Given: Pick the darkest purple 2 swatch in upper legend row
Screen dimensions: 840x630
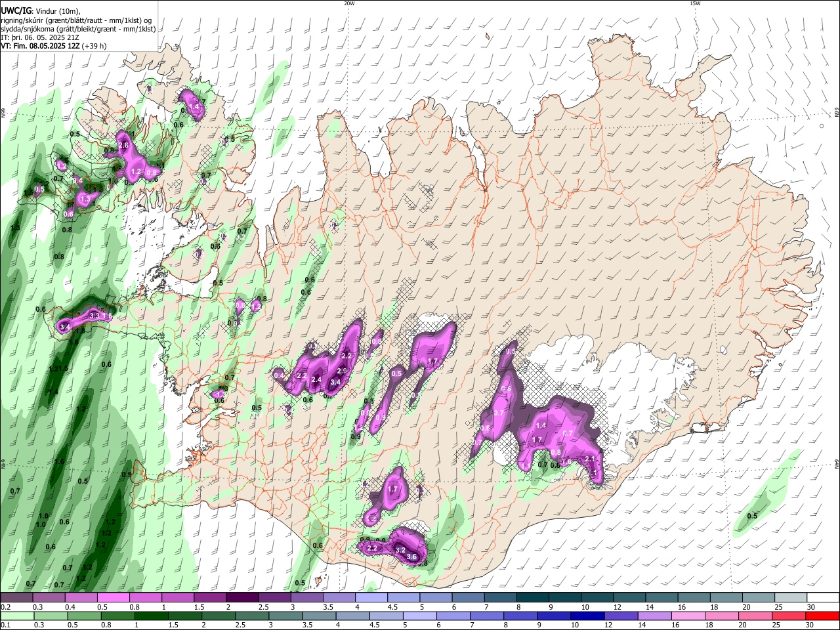Looking at the screenshot, I should click(241, 598).
